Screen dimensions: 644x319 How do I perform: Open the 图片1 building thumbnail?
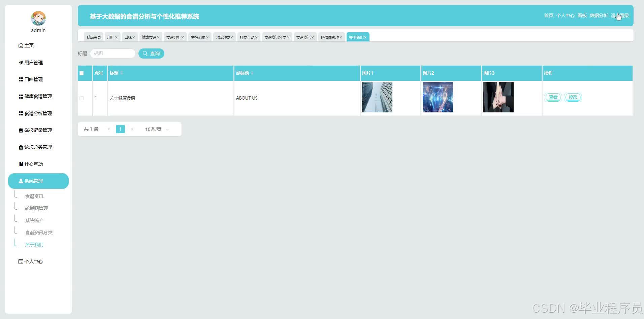click(x=377, y=97)
